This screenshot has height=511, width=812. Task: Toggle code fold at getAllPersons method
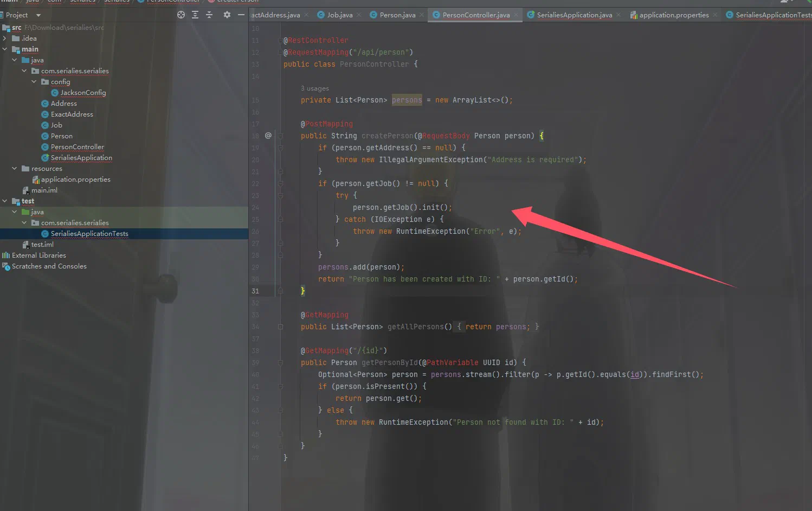tap(280, 327)
